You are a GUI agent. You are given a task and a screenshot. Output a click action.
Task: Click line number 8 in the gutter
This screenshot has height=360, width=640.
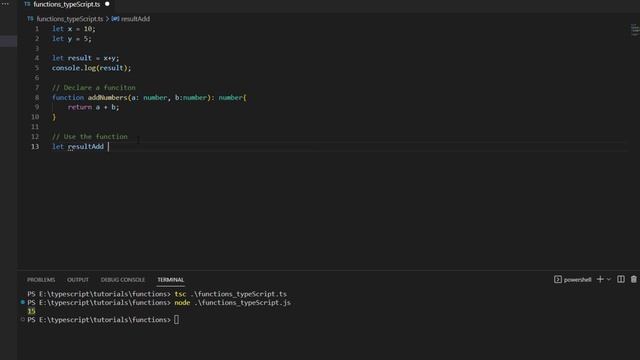(37, 98)
